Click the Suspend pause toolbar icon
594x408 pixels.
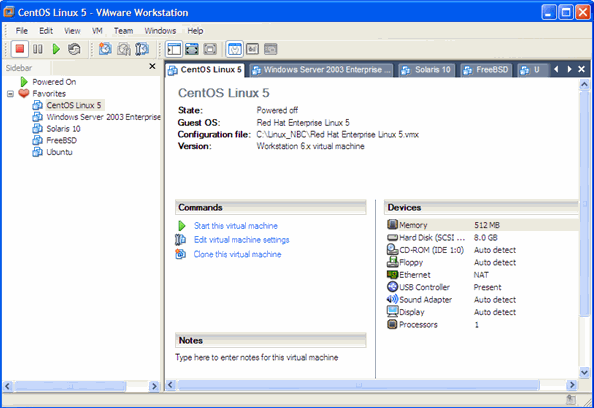38,49
